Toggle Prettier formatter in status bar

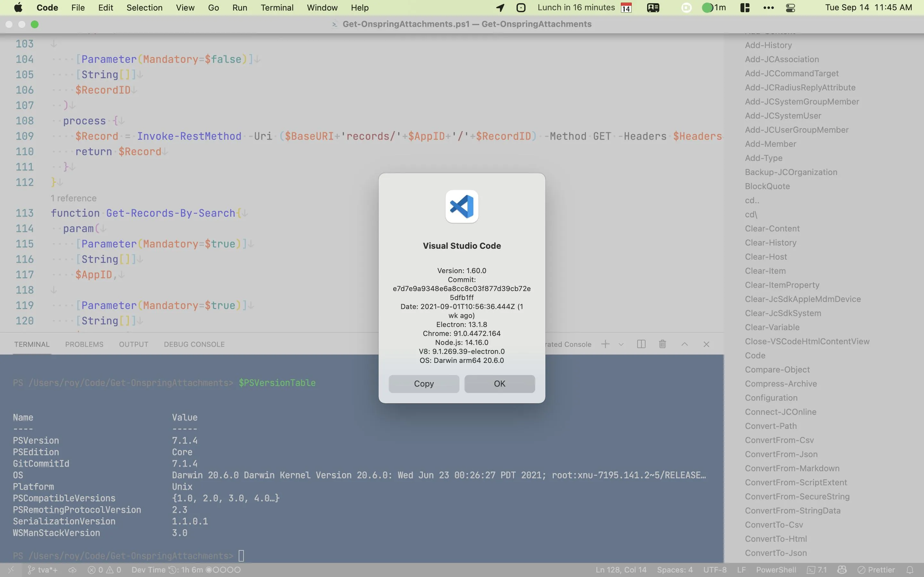click(876, 570)
